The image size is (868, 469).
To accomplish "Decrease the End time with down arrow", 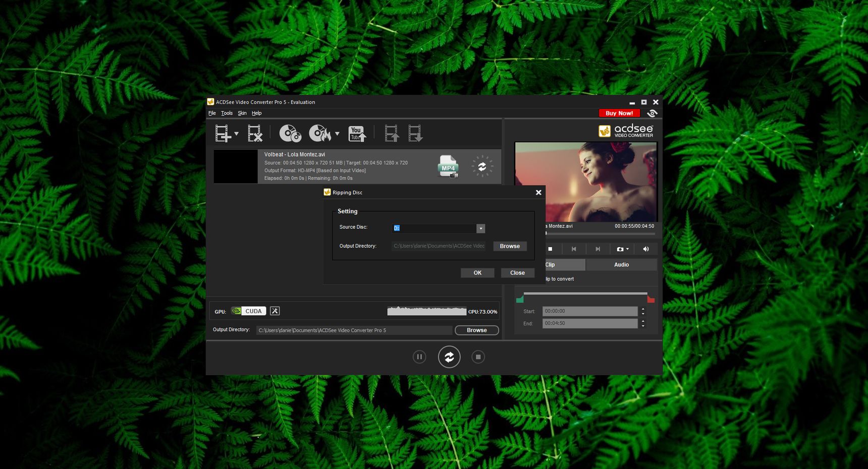I will click(x=643, y=326).
